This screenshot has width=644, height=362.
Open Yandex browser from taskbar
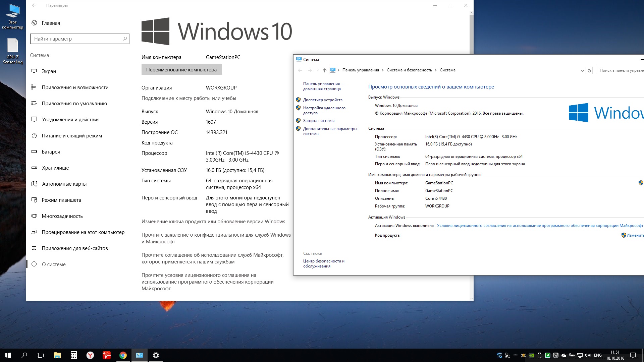(90, 355)
